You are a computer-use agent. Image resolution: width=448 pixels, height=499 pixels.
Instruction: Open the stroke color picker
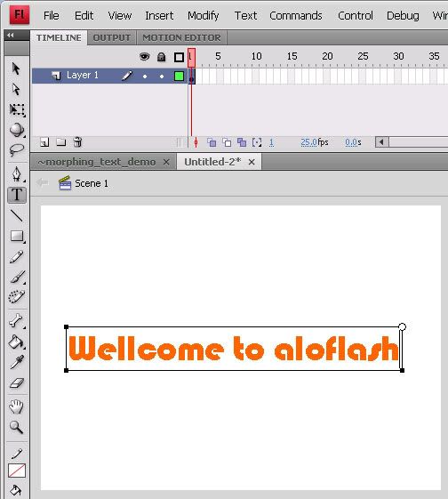(x=17, y=471)
